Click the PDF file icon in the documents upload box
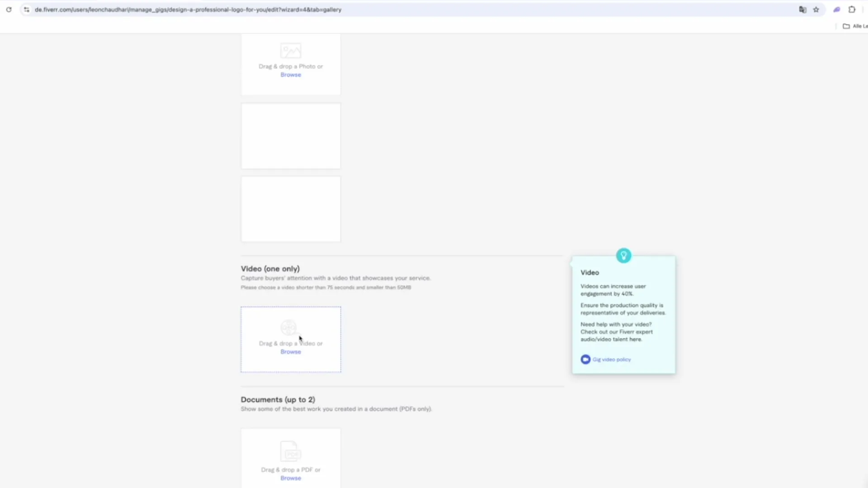The height and width of the screenshot is (488, 868). point(290,451)
